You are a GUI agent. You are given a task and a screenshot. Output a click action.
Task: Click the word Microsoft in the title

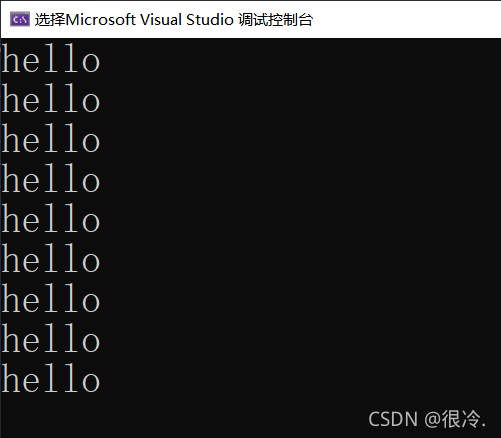click(100, 20)
